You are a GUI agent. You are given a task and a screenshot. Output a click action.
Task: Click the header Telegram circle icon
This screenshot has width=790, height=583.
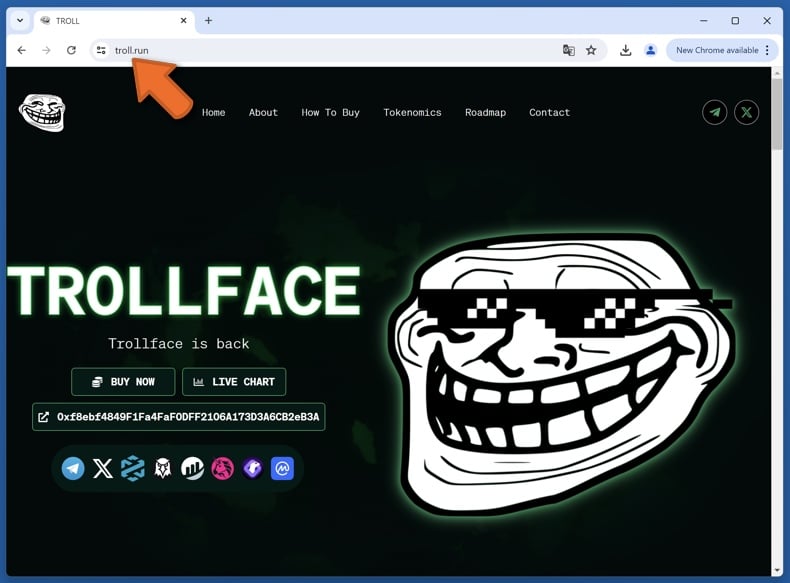714,112
